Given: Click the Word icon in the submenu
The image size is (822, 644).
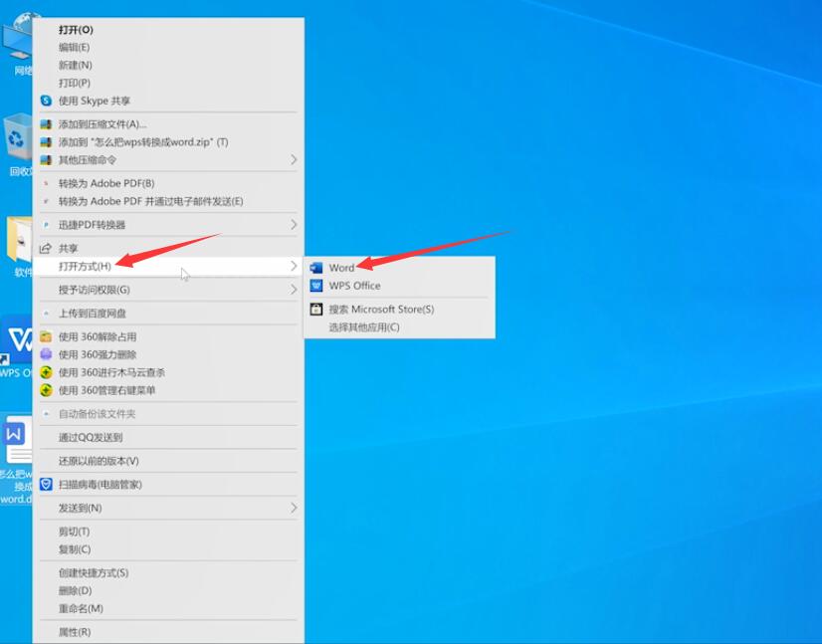Looking at the screenshot, I should point(316,268).
